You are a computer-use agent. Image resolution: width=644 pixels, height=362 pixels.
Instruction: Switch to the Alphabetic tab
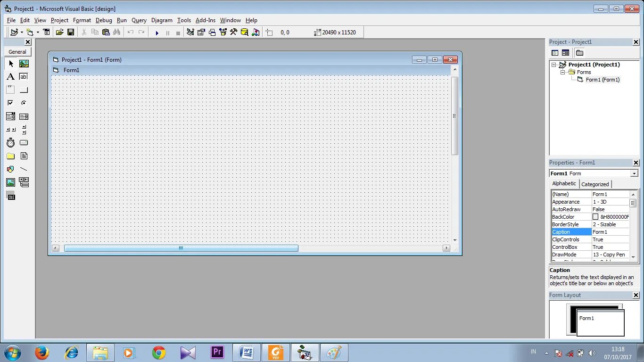tap(564, 183)
